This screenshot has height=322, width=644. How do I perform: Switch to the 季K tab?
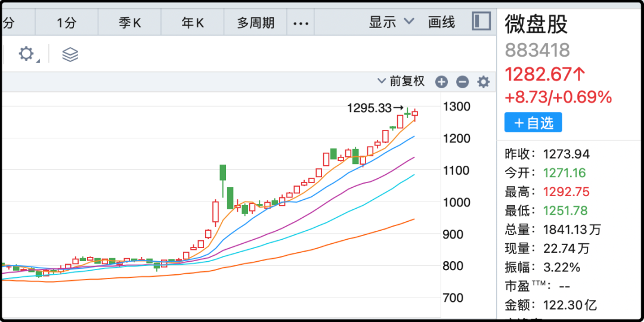pos(130,23)
